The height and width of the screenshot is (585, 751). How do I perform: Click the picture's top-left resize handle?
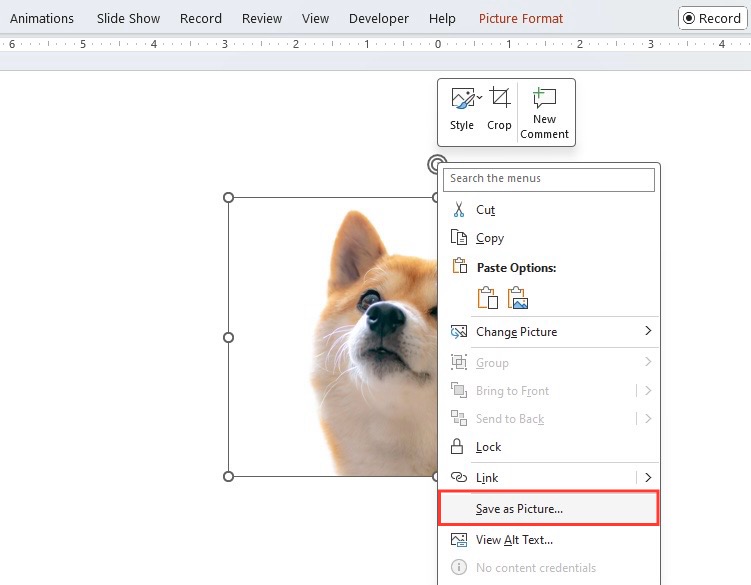click(228, 197)
